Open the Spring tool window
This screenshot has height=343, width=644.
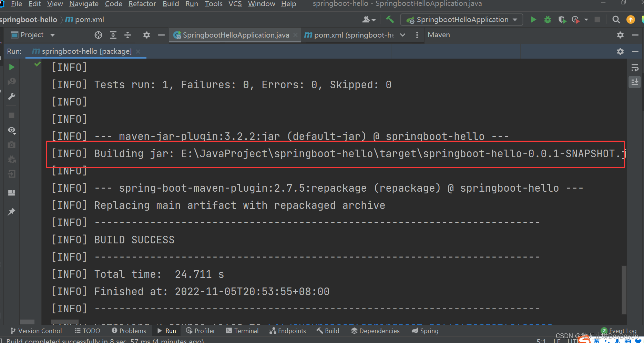pyautogui.click(x=425, y=331)
